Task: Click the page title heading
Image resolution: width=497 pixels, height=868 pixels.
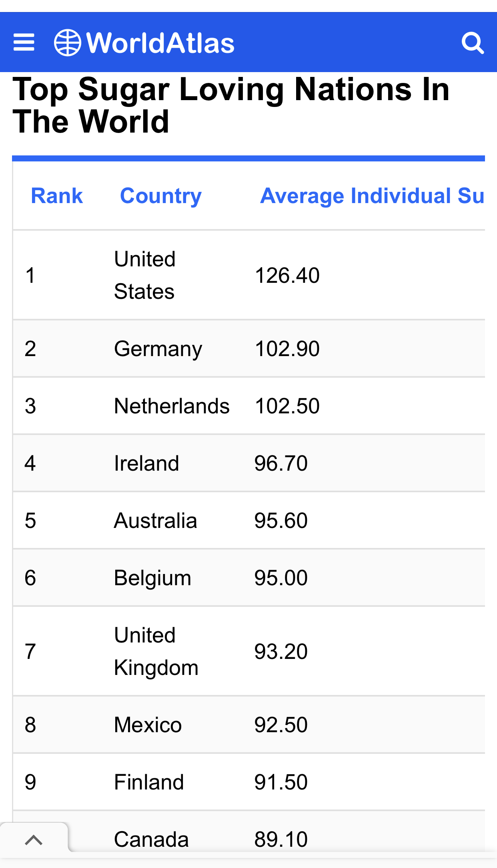Action: point(231,105)
